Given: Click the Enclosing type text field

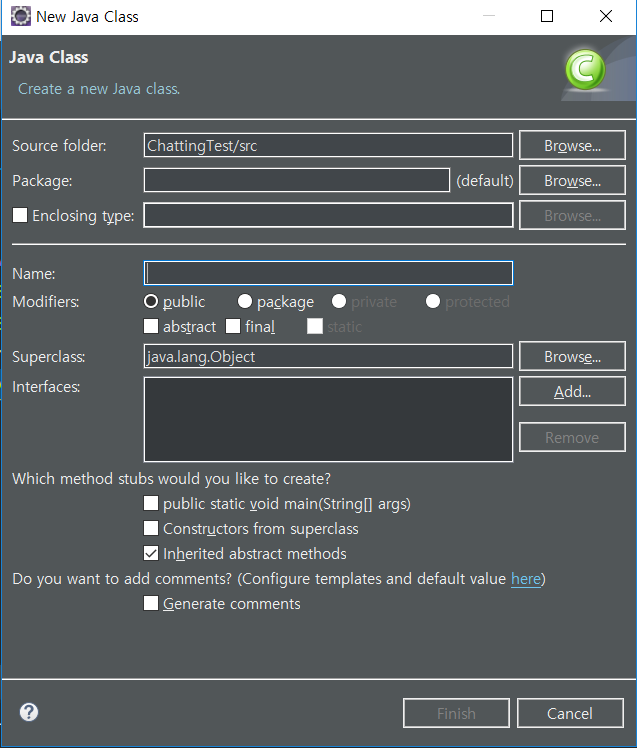Looking at the screenshot, I should 328,215.
